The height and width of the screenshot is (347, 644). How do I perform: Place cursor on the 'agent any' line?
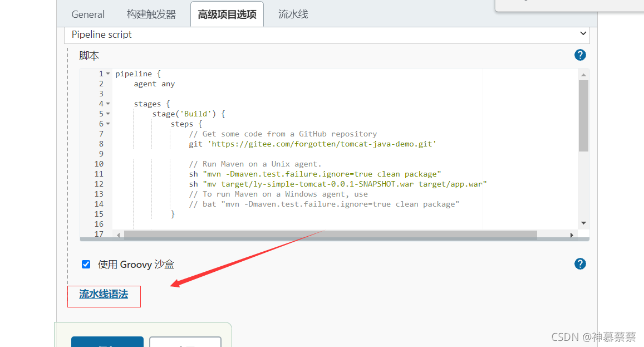(154, 84)
